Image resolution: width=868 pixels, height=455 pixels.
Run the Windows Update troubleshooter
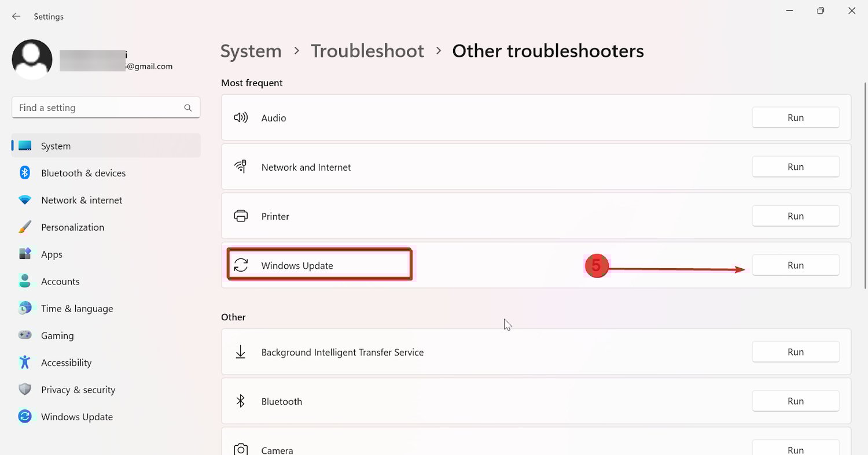coord(796,265)
